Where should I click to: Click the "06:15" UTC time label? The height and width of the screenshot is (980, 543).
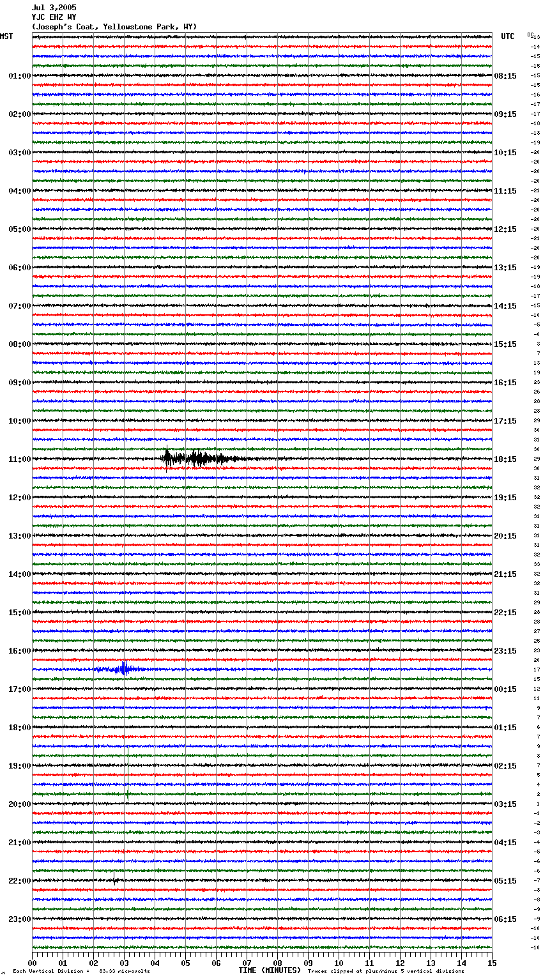505,919
